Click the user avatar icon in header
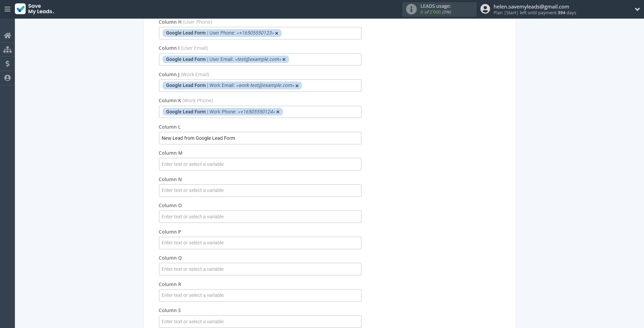Screen dimensions: 644x328 (x=485, y=9)
